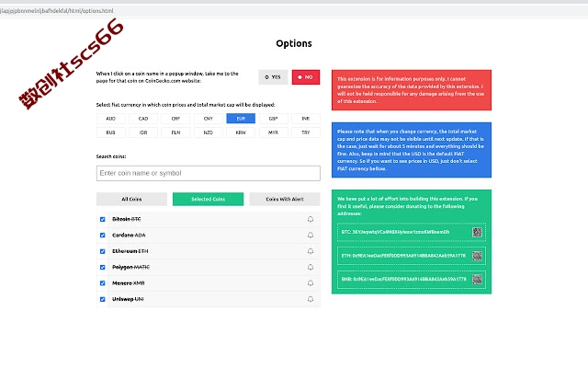Click the Monero XMR coin name
This screenshot has height=368, width=588.
129,283
